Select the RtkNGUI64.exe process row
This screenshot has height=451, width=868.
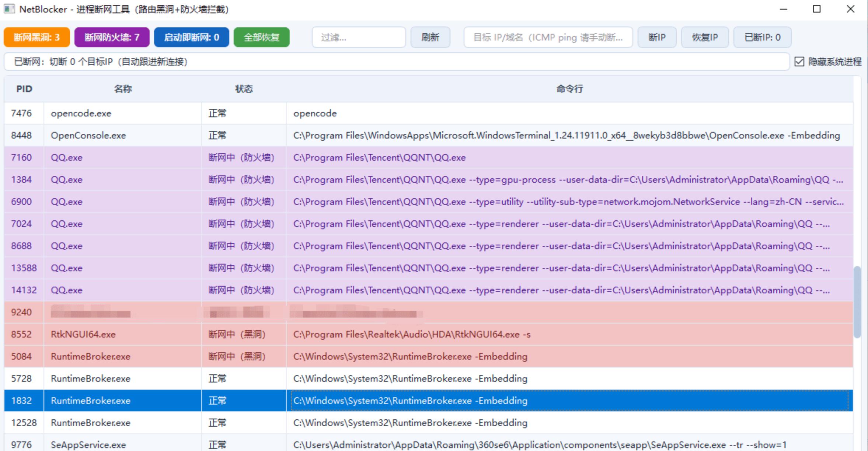[429, 334]
